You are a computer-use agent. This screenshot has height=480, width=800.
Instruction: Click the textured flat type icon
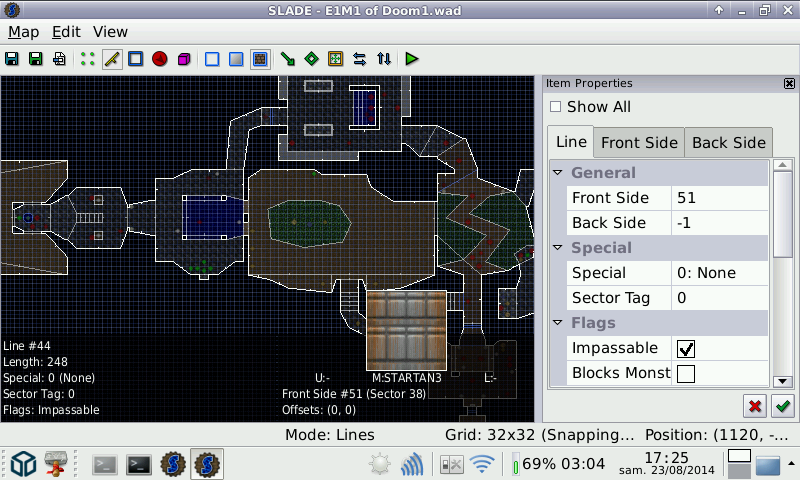(260, 59)
